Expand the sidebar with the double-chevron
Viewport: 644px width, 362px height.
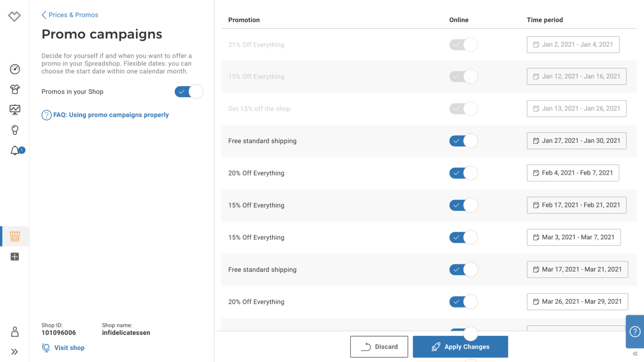pos(15,352)
